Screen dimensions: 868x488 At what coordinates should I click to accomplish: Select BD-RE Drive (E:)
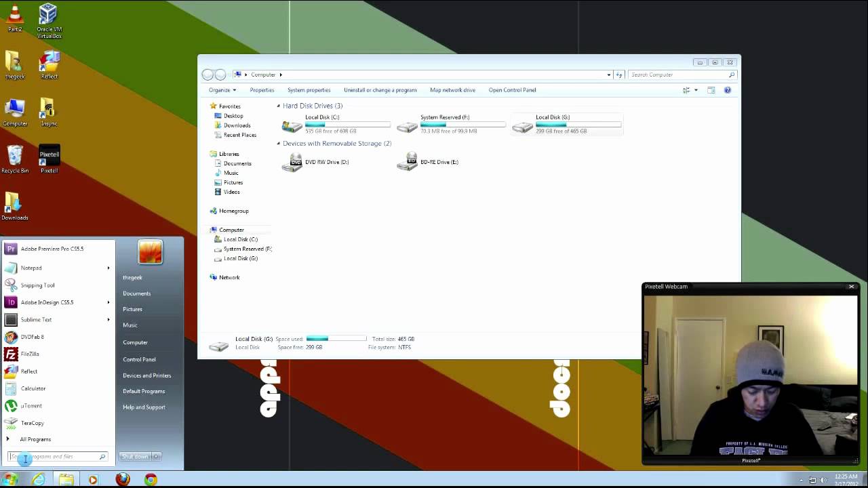pos(429,162)
